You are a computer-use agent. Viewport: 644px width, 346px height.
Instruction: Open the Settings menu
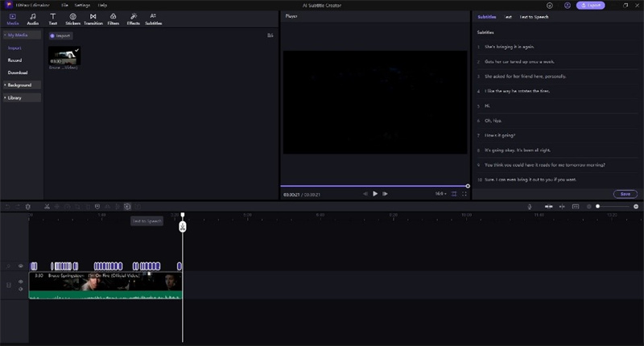pyautogui.click(x=82, y=5)
